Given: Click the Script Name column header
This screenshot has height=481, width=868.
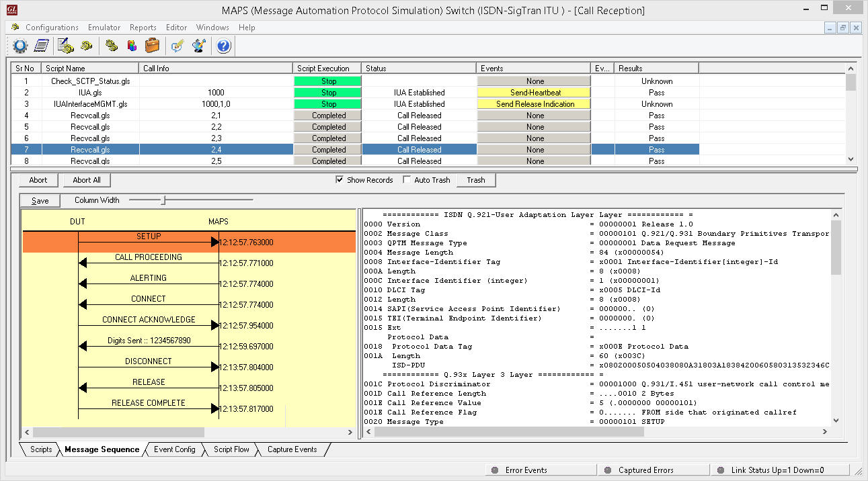Looking at the screenshot, I should 90,68.
